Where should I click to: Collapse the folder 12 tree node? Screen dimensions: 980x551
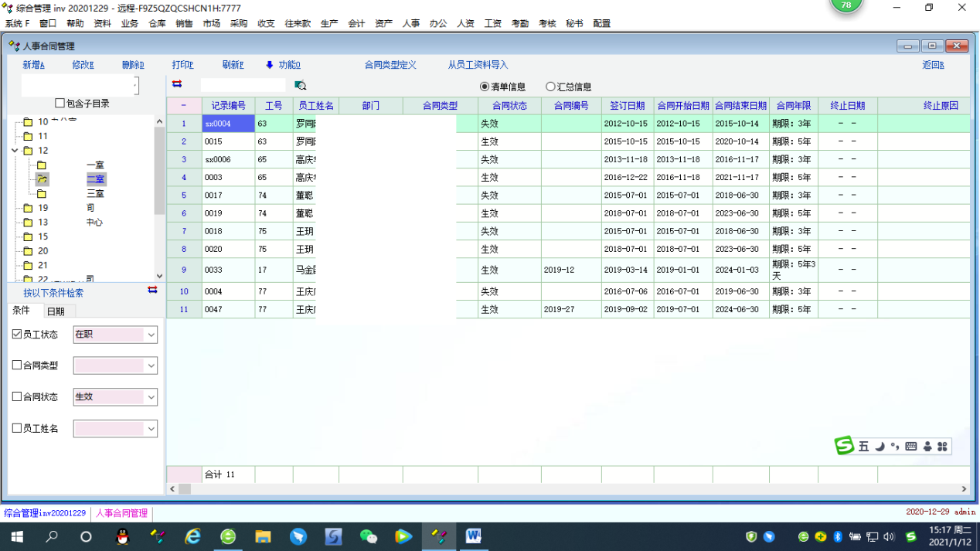pos(15,151)
